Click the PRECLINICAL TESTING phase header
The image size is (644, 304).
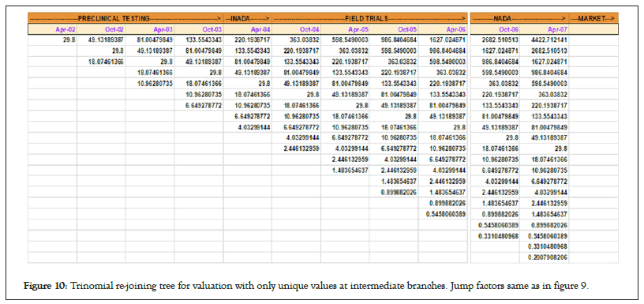125,18
